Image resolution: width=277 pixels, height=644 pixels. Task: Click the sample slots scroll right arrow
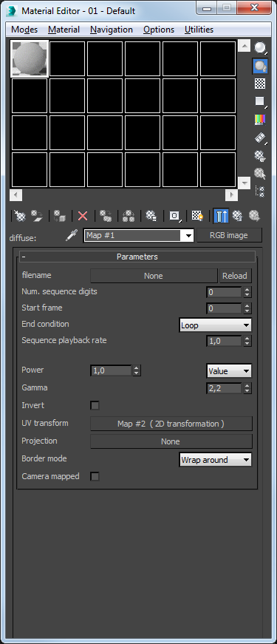232,194
